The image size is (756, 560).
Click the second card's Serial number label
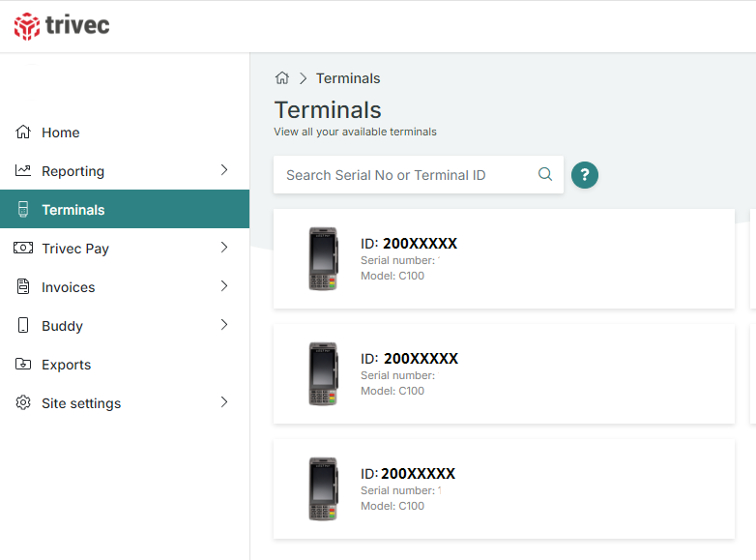click(397, 375)
